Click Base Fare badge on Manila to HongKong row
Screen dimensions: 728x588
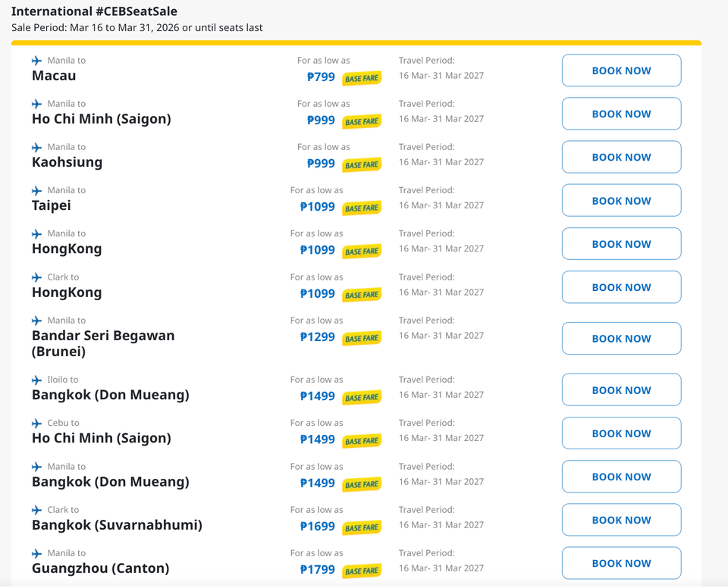(x=362, y=251)
